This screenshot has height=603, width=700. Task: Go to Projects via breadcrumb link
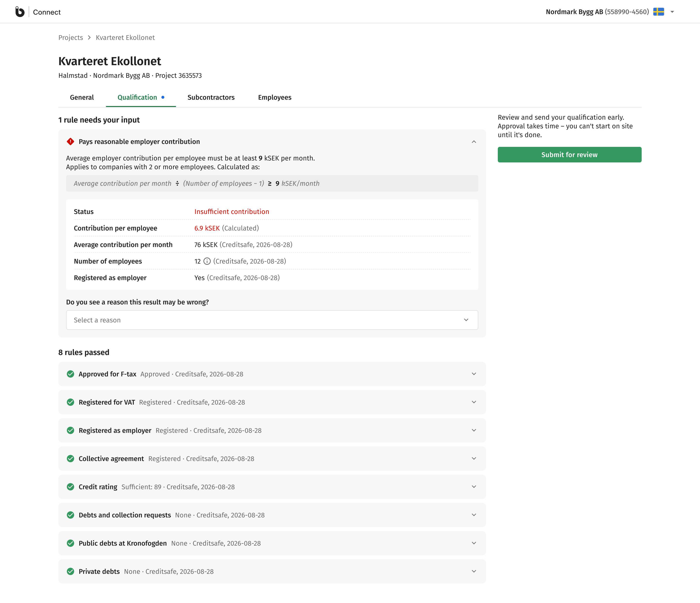click(x=71, y=37)
